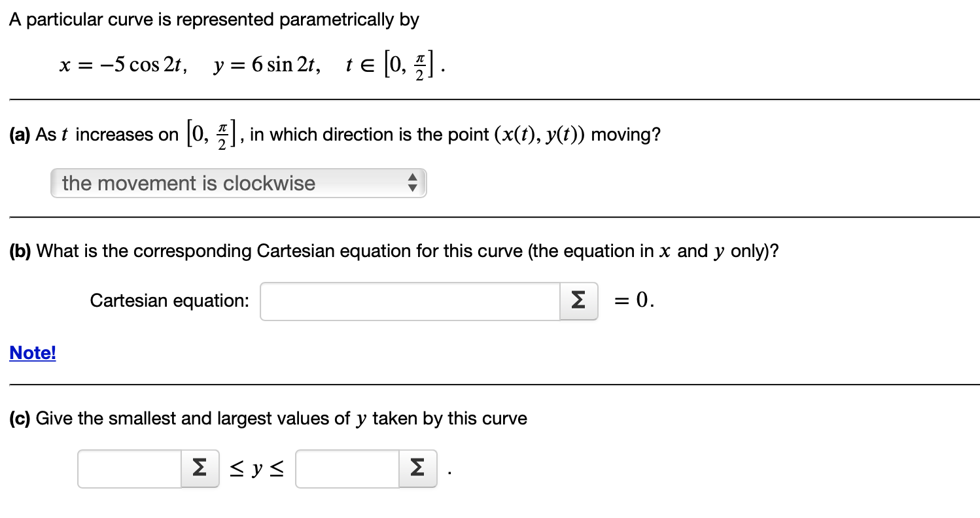This screenshot has width=980, height=518.
Task: Select the Σ icon next to the Cartesian equation box
Action: point(578,301)
